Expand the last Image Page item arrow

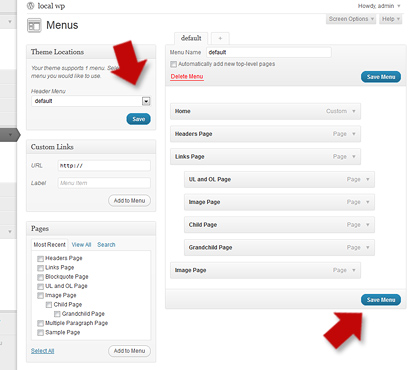[354, 270]
